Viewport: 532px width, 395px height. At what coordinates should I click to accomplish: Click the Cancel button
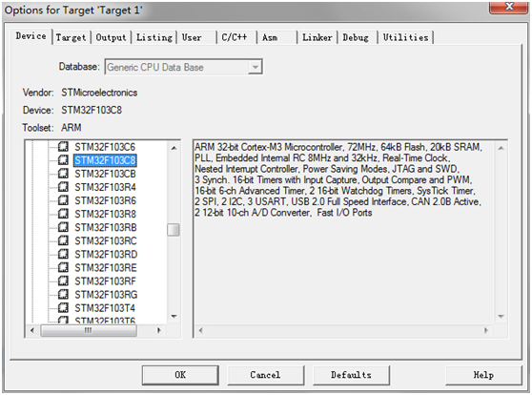tap(265, 375)
